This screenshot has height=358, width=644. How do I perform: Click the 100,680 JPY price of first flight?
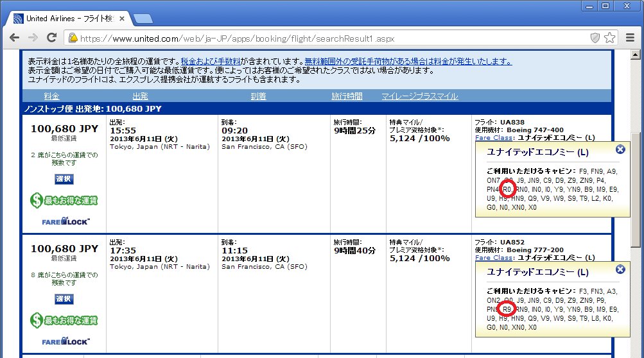click(64, 128)
